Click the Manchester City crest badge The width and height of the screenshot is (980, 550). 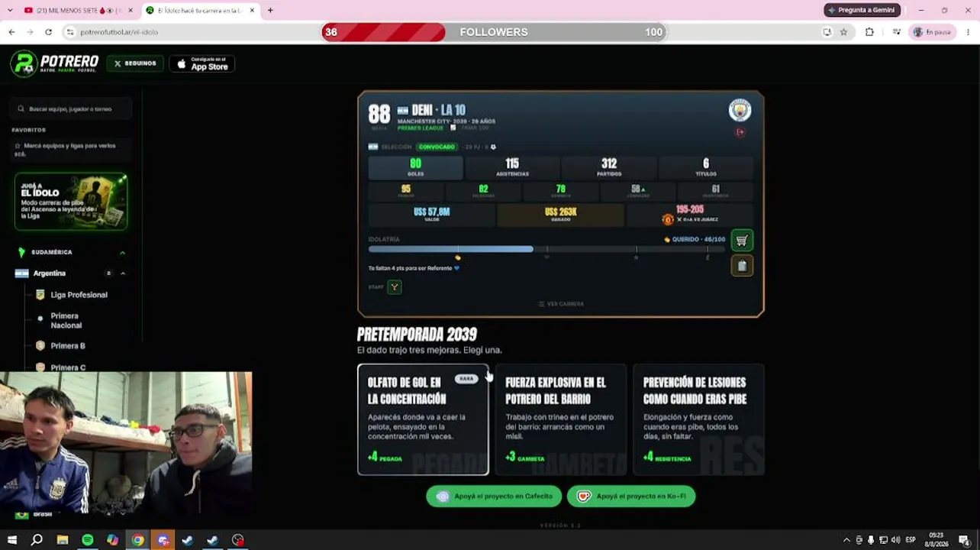[x=740, y=111]
